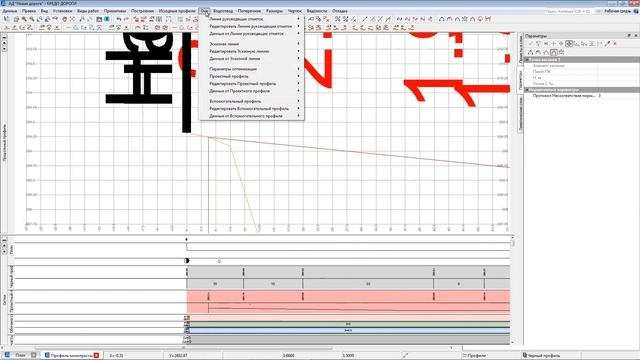
Task: Open the Размеры menu
Action: click(274, 11)
